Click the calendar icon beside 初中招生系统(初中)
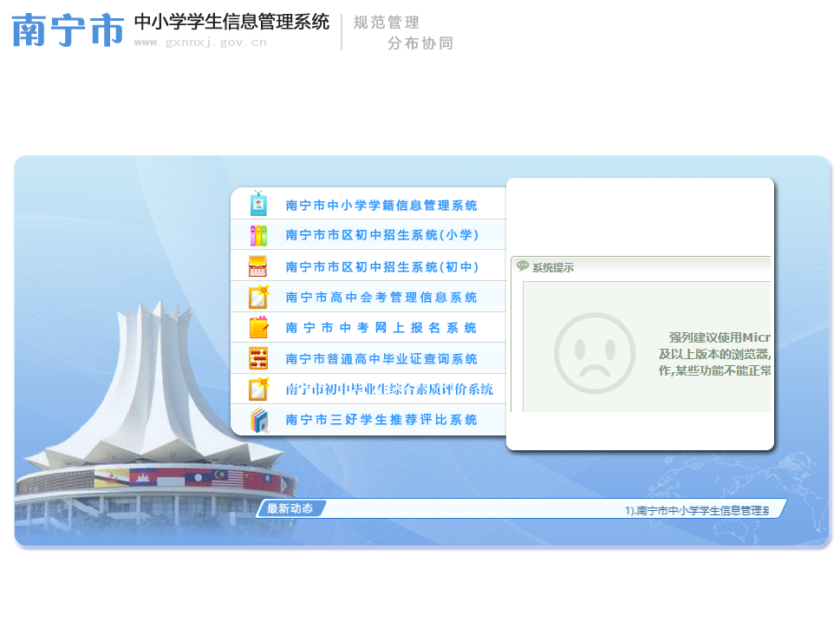 click(x=258, y=266)
